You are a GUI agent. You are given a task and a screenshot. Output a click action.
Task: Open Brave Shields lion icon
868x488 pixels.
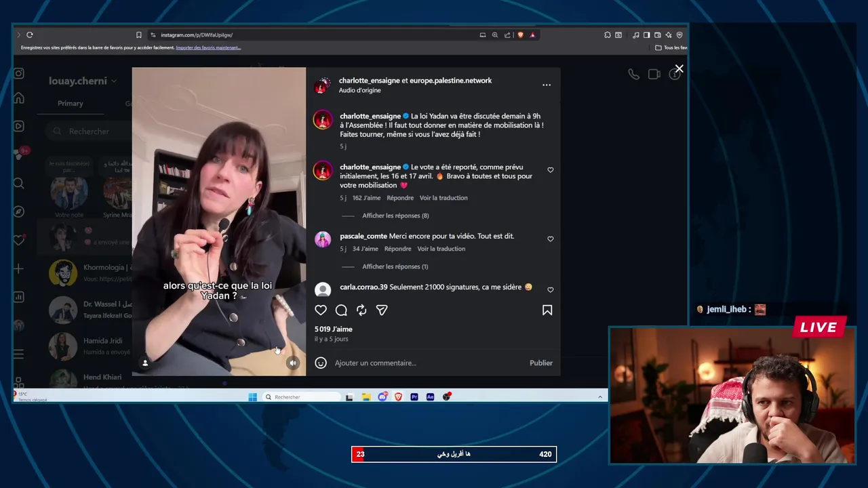click(x=520, y=35)
